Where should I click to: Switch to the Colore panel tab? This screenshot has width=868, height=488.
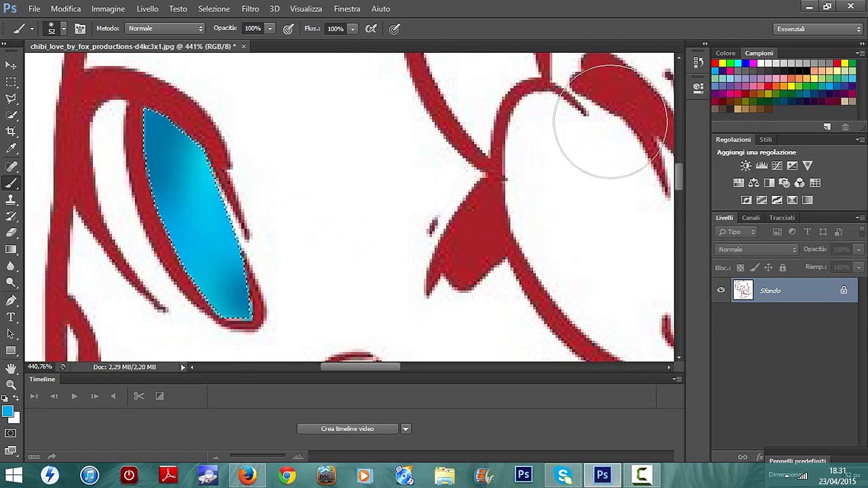[x=726, y=53]
